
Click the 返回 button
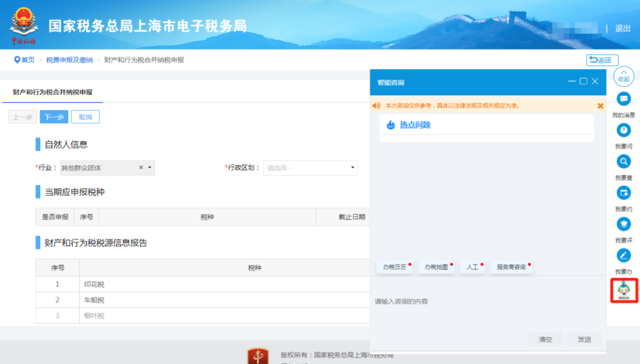tap(602, 60)
